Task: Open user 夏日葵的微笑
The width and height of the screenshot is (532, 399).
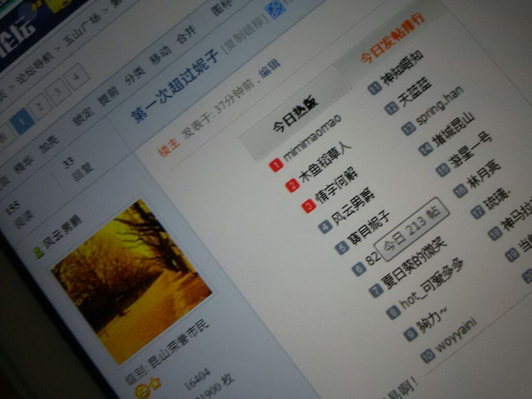Action: pos(414,263)
